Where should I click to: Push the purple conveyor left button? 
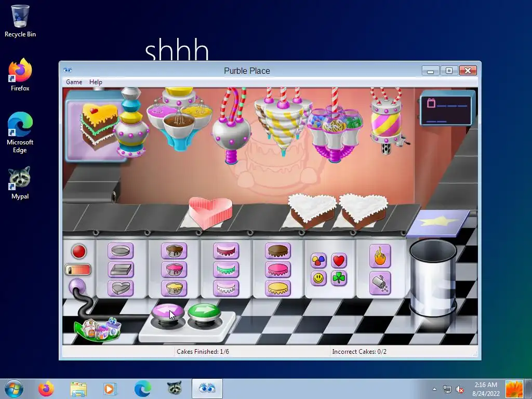point(168,312)
